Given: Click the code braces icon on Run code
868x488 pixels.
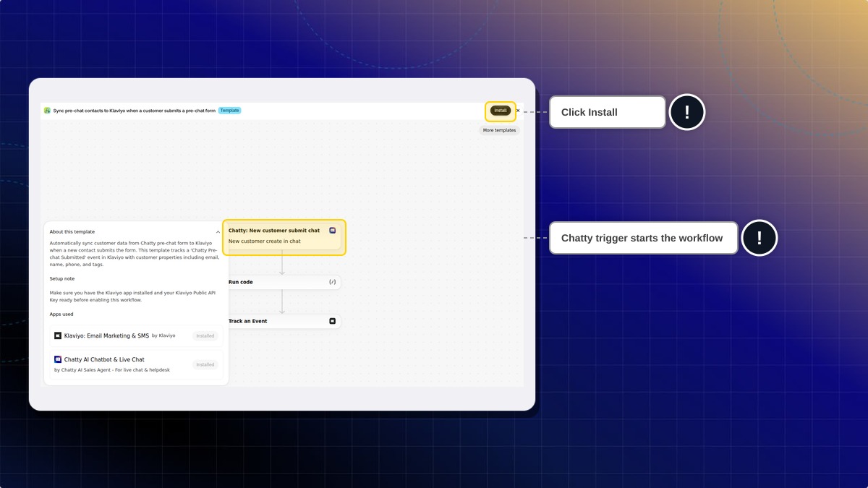Looking at the screenshot, I should [x=332, y=282].
